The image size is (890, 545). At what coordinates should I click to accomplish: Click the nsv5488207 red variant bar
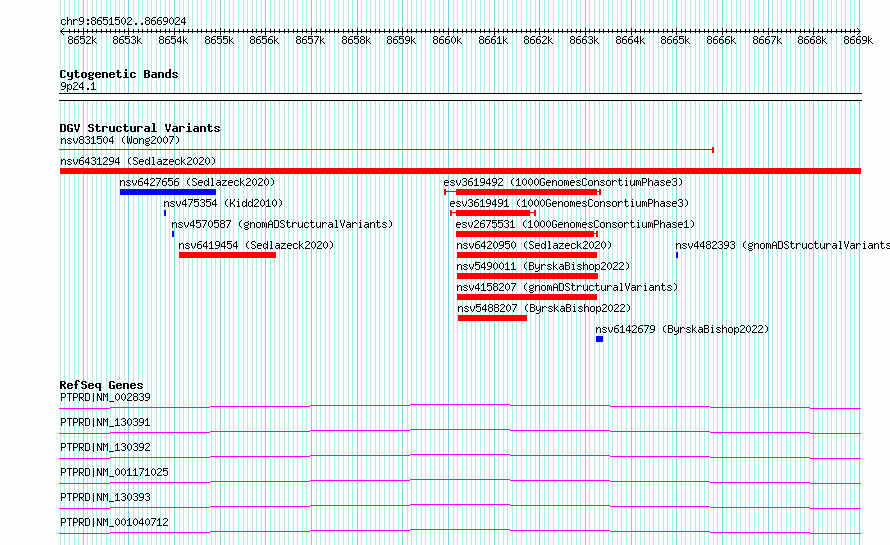tap(492, 318)
